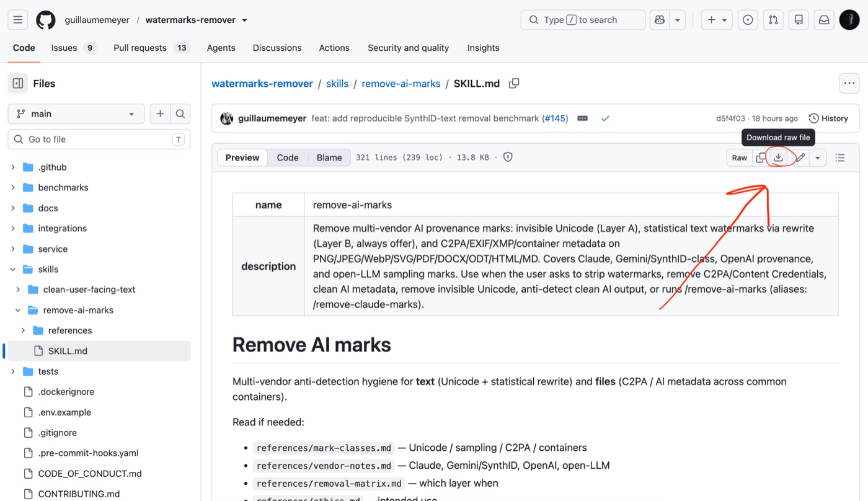Open the Raw file view
The image size is (868, 501).
pyautogui.click(x=740, y=157)
